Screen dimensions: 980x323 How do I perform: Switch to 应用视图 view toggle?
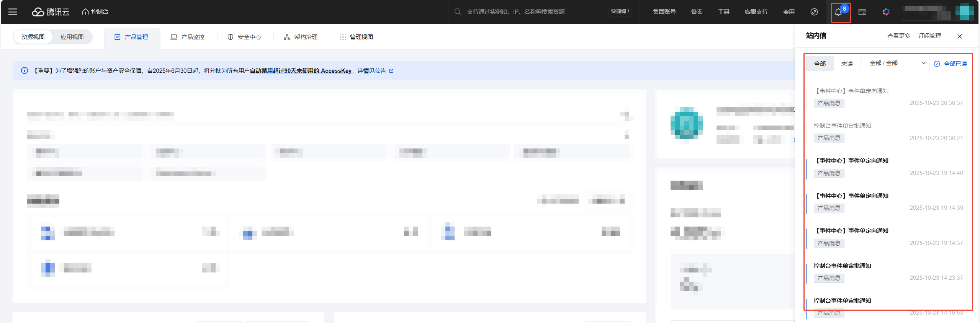[72, 37]
